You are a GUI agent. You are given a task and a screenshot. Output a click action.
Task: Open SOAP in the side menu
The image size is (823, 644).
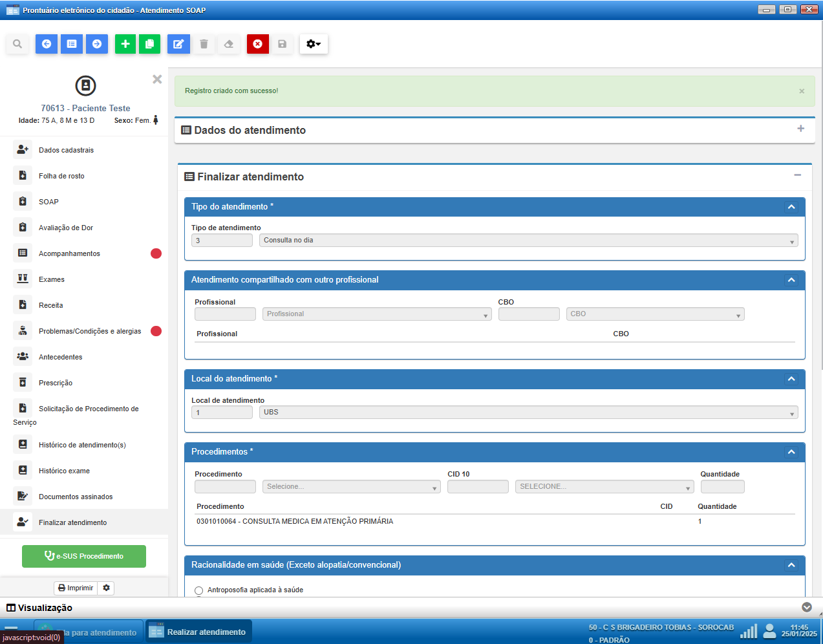pos(48,202)
